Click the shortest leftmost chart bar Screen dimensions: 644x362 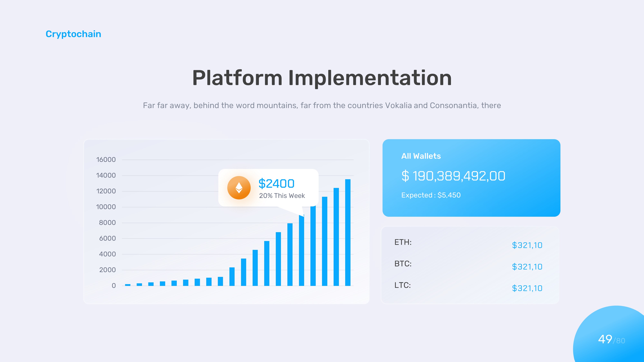coord(128,285)
